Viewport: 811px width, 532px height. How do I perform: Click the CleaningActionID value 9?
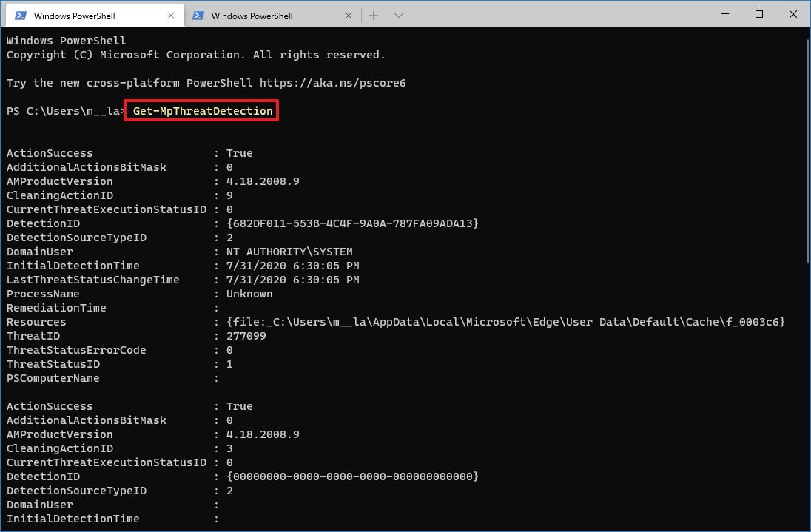coord(229,195)
